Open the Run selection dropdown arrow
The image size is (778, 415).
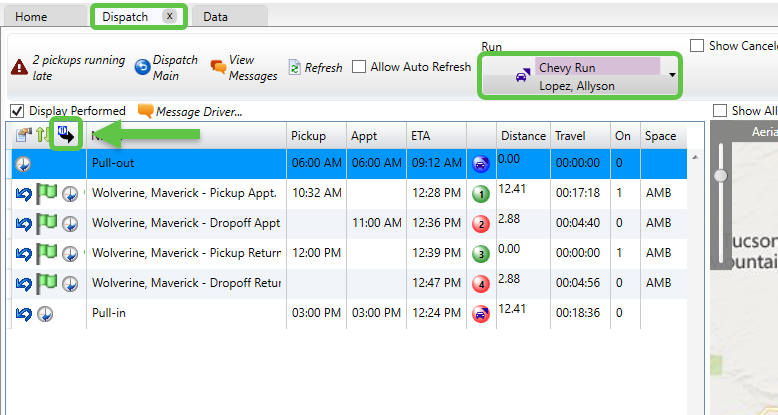pyautogui.click(x=672, y=75)
